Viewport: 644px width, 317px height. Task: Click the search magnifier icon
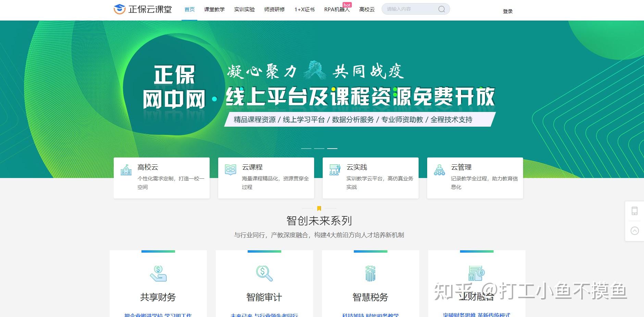click(x=442, y=9)
